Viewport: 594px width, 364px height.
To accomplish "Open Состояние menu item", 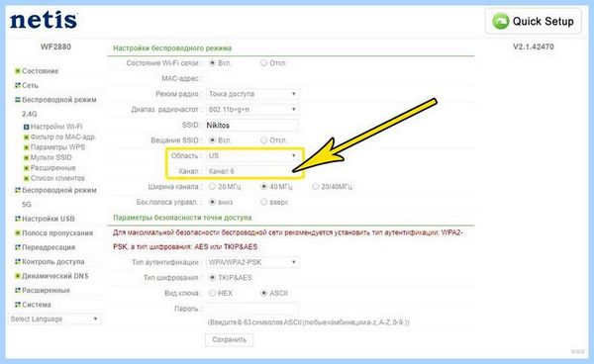I will click(41, 71).
